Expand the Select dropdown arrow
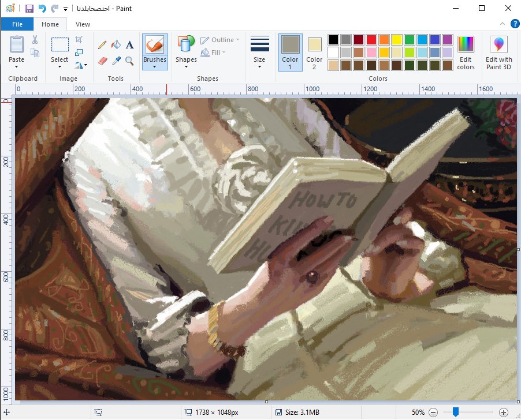Screen dimensions: 521x420 click(60, 67)
